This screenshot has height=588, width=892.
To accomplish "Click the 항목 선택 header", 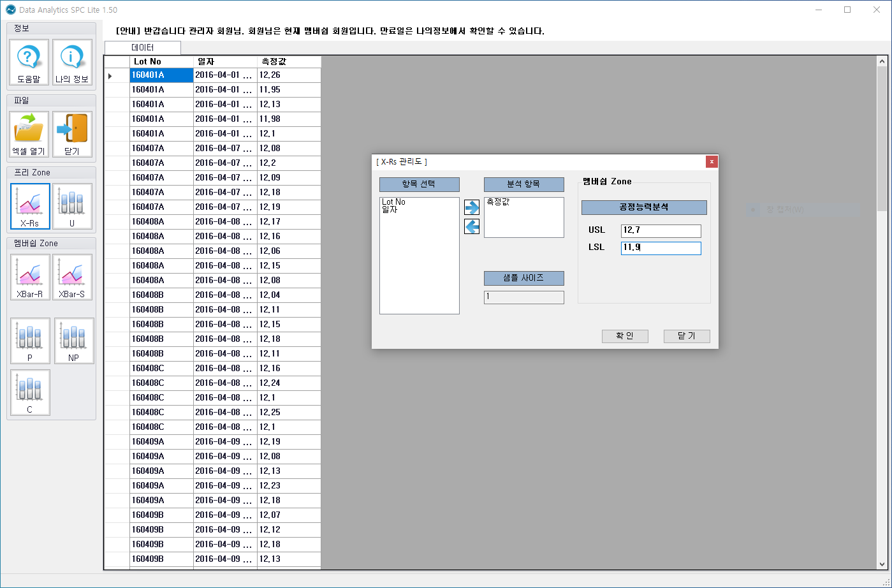I will (x=420, y=184).
